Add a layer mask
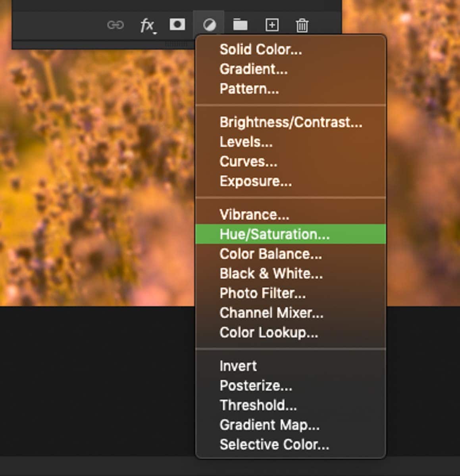The height and width of the screenshot is (476, 460). [x=177, y=25]
